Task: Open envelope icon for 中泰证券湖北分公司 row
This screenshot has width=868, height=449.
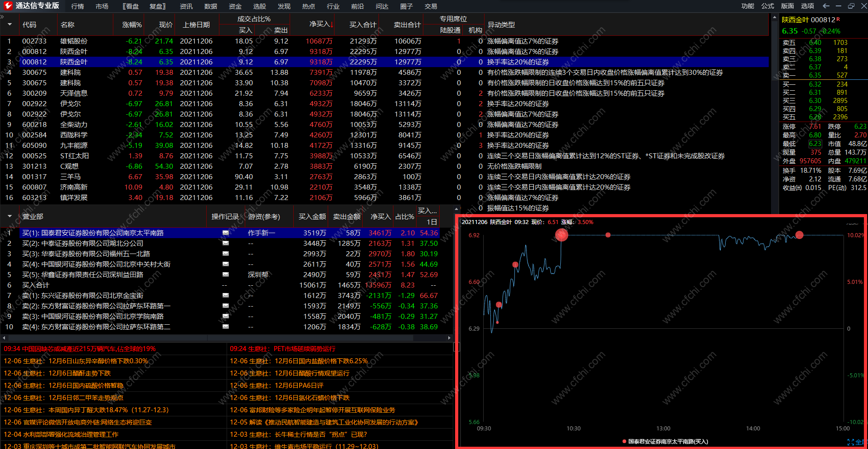Action: [225, 243]
